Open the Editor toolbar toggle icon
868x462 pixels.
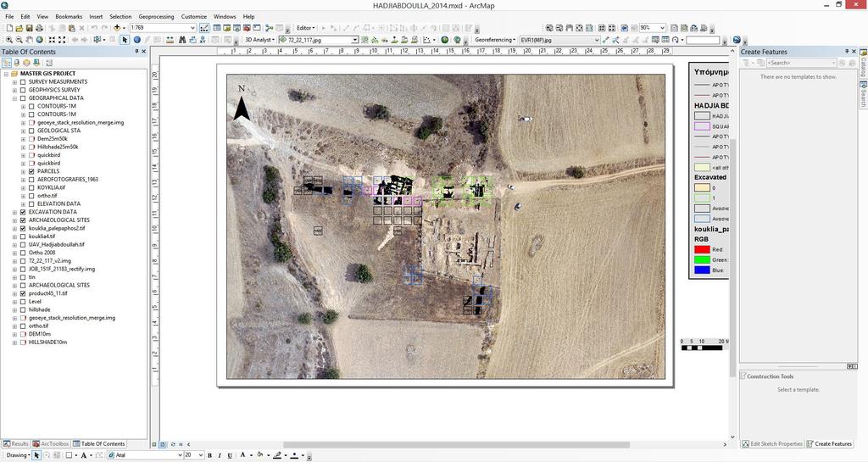pyautogui.click(x=203, y=28)
